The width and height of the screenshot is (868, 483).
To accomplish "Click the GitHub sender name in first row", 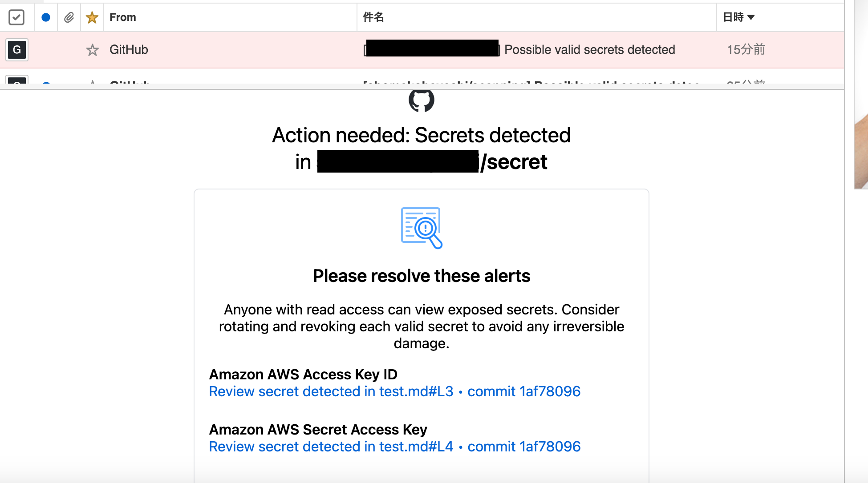I will click(129, 50).
